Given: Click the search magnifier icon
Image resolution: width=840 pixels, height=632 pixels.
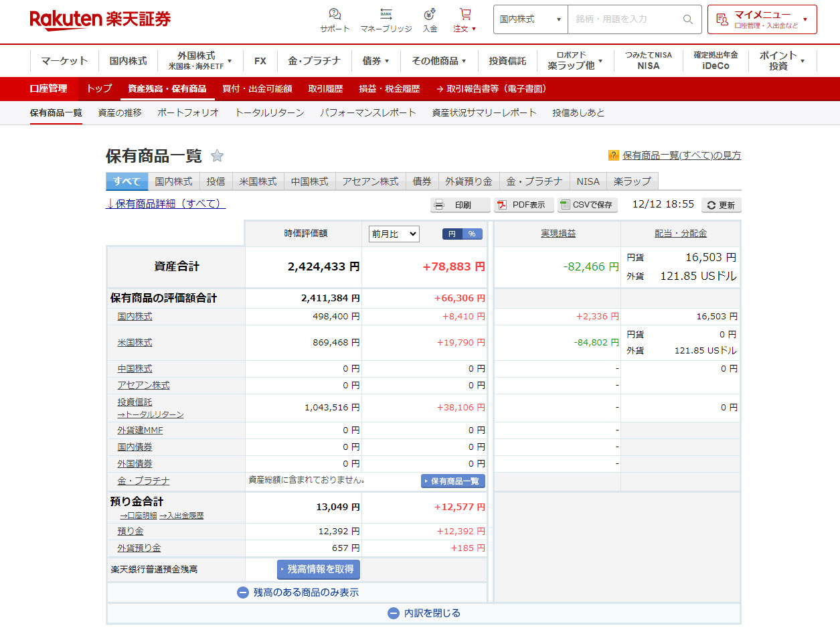Looking at the screenshot, I should coord(687,19).
